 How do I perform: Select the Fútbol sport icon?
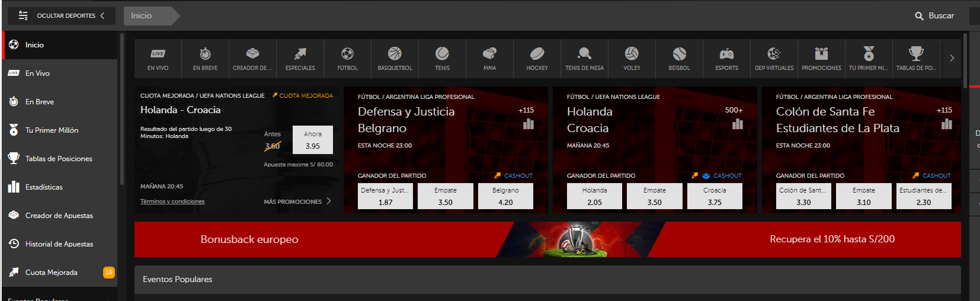(347, 59)
